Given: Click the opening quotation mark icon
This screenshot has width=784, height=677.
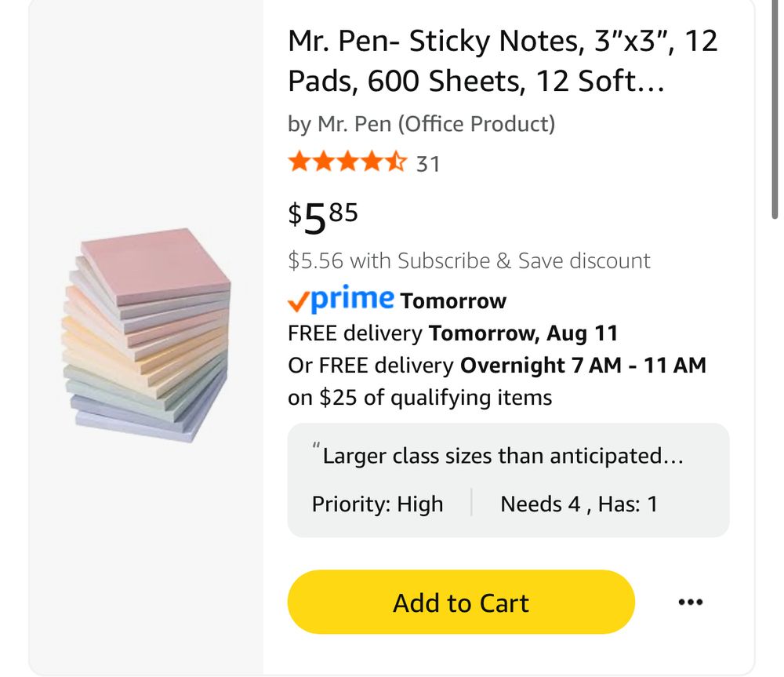Looking at the screenshot, I should pyautogui.click(x=316, y=449).
